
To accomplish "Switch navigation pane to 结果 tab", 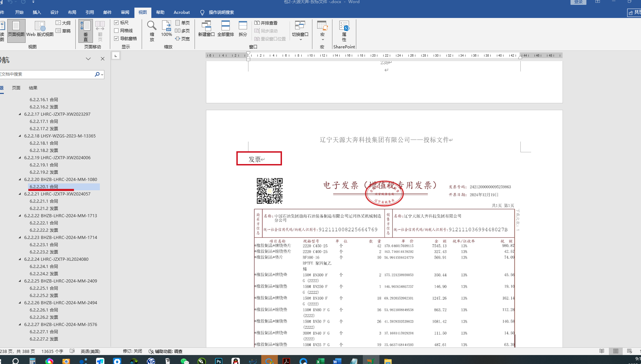I will pyautogui.click(x=33, y=88).
